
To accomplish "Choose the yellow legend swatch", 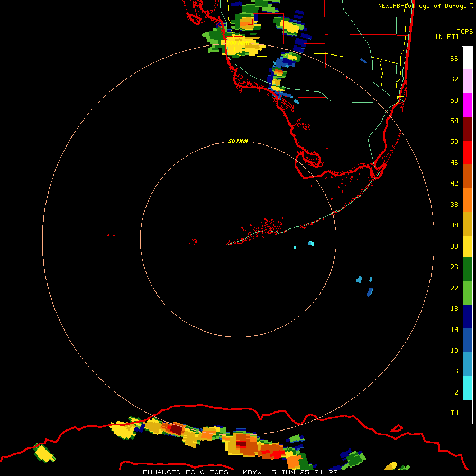I will 467,246.
